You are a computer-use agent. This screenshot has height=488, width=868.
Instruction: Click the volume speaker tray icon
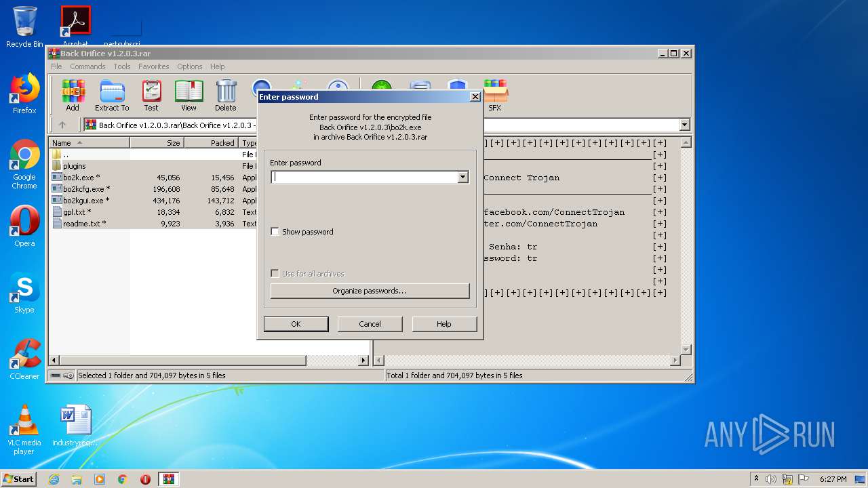(771, 479)
